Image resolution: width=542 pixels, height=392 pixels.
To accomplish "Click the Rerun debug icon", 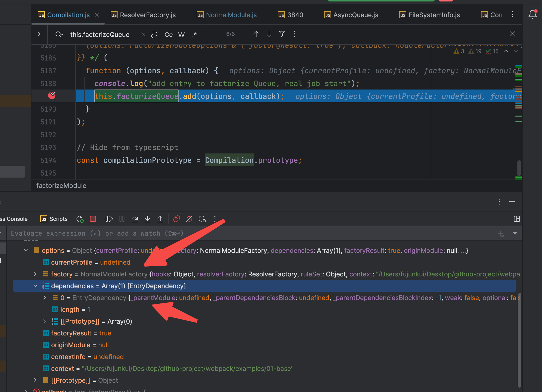I will tap(80, 219).
